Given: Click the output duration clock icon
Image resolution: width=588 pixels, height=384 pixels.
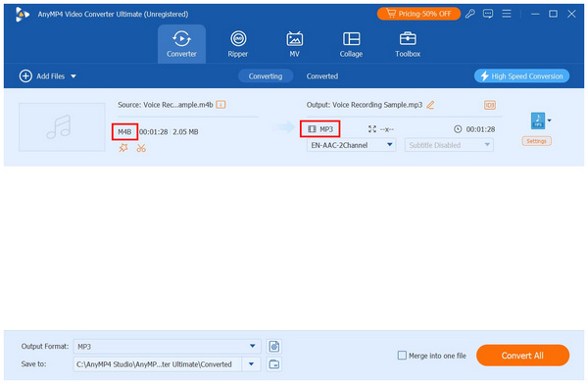Looking at the screenshot, I should 458,129.
